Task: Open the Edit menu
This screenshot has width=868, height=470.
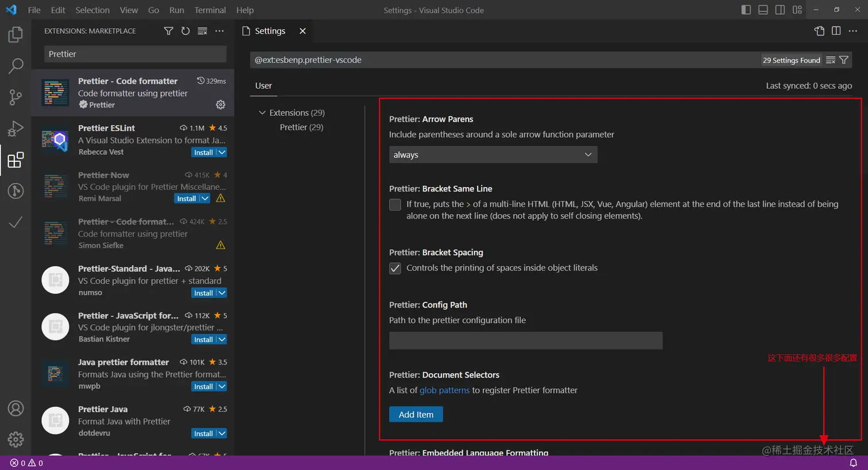Action: [x=58, y=10]
